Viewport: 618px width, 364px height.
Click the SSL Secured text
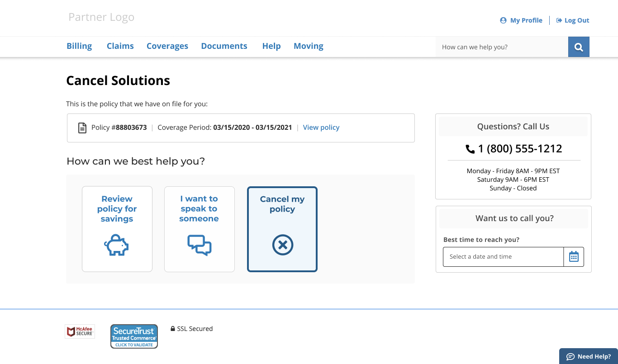[x=195, y=329]
